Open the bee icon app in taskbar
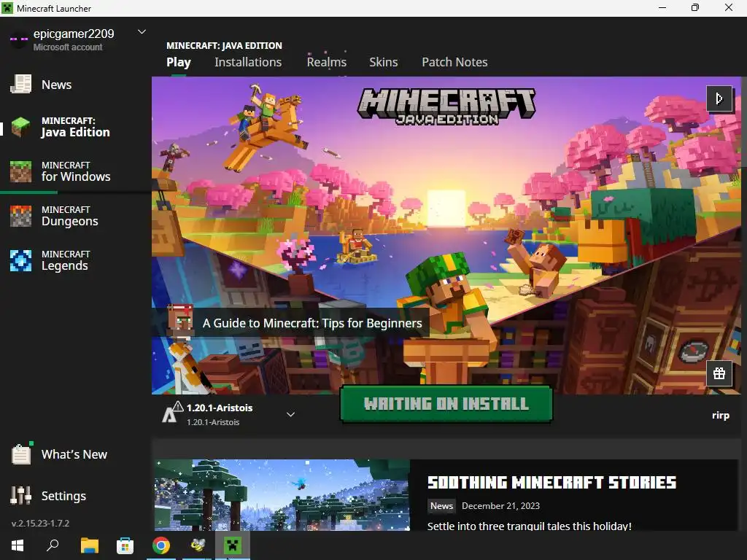This screenshot has height=560, width=747. (x=197, y=544)
